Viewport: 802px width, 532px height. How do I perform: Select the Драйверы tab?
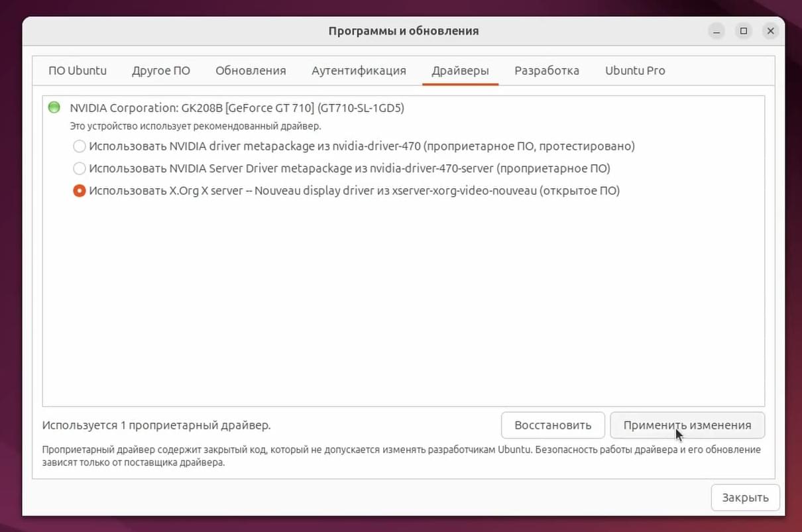pos(460,71)
